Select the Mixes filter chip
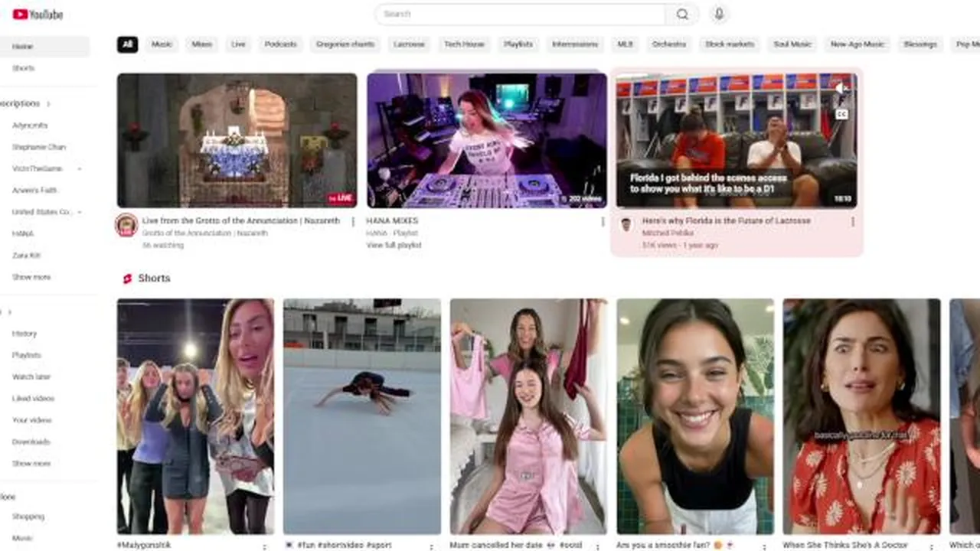Screen dimensions: 980x551 202,44
